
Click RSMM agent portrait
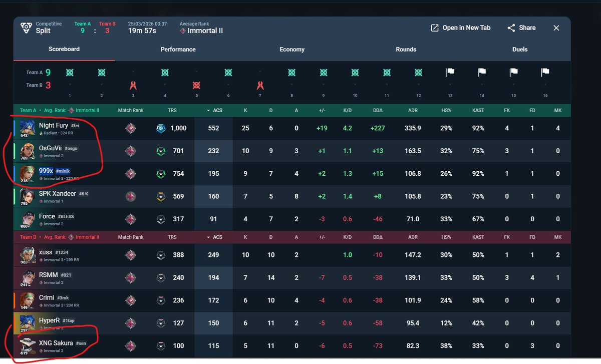click(x=27, y=278)
